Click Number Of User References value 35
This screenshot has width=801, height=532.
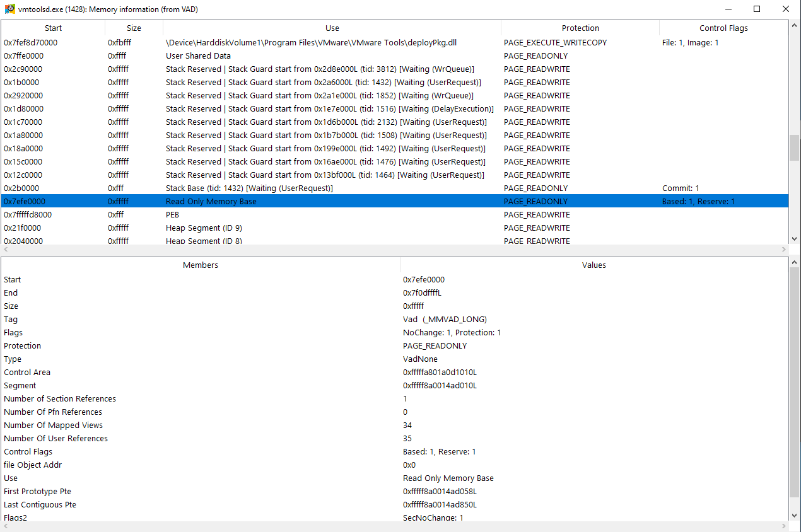[407, 438]
